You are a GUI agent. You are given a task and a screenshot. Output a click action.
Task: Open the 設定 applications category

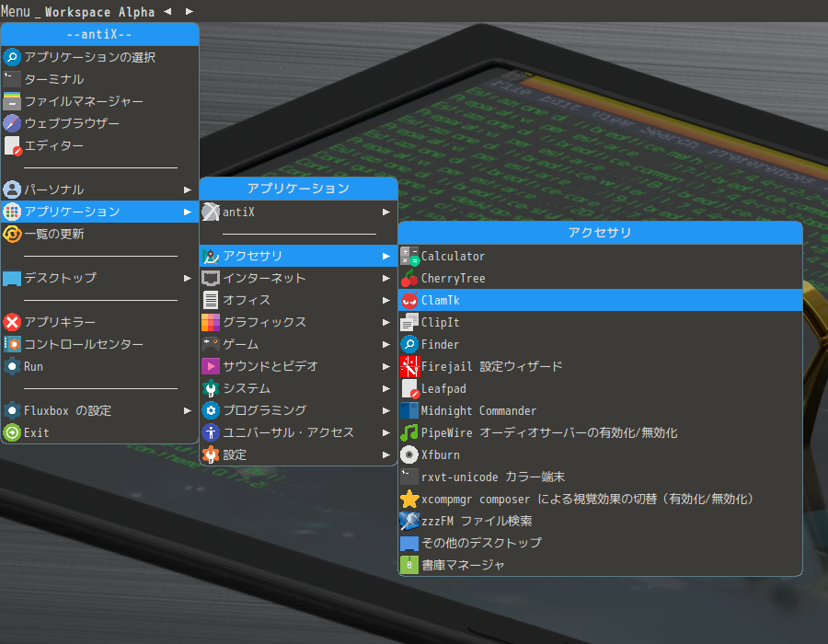click(x=298, y=455)
